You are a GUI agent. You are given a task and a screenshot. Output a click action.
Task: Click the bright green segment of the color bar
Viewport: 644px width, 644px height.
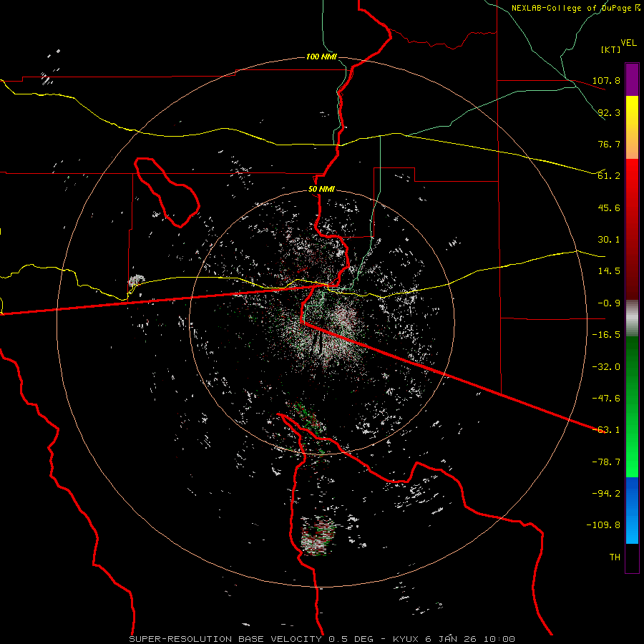(632, 406)
